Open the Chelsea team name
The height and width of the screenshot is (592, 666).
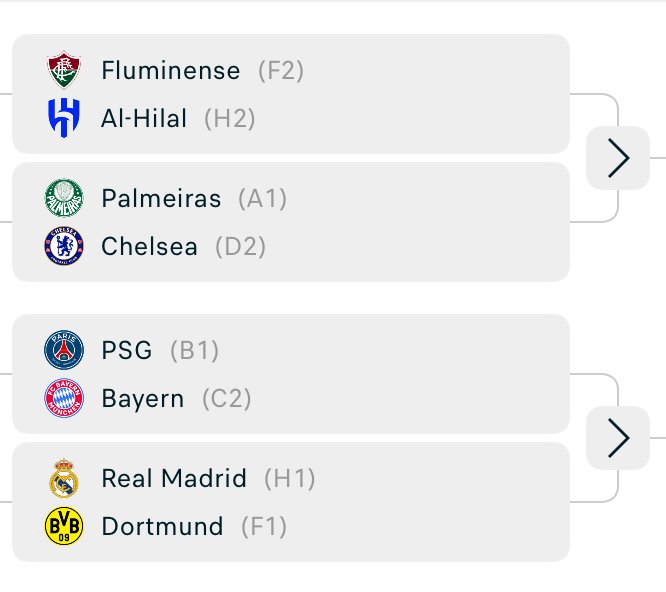150,247
